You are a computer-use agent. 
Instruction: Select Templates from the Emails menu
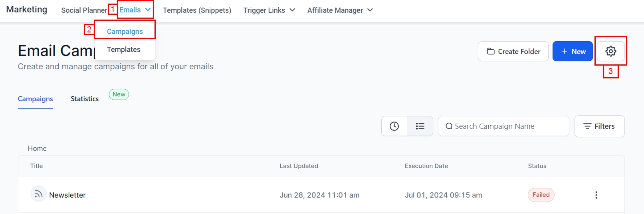[124, 50]
